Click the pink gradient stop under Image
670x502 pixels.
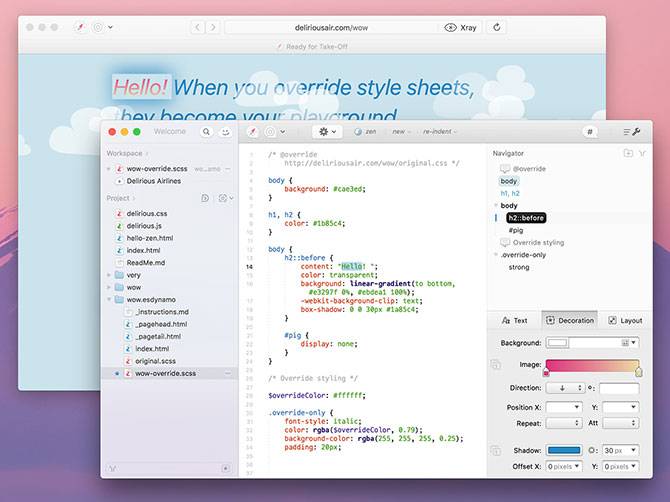[546, 373]
